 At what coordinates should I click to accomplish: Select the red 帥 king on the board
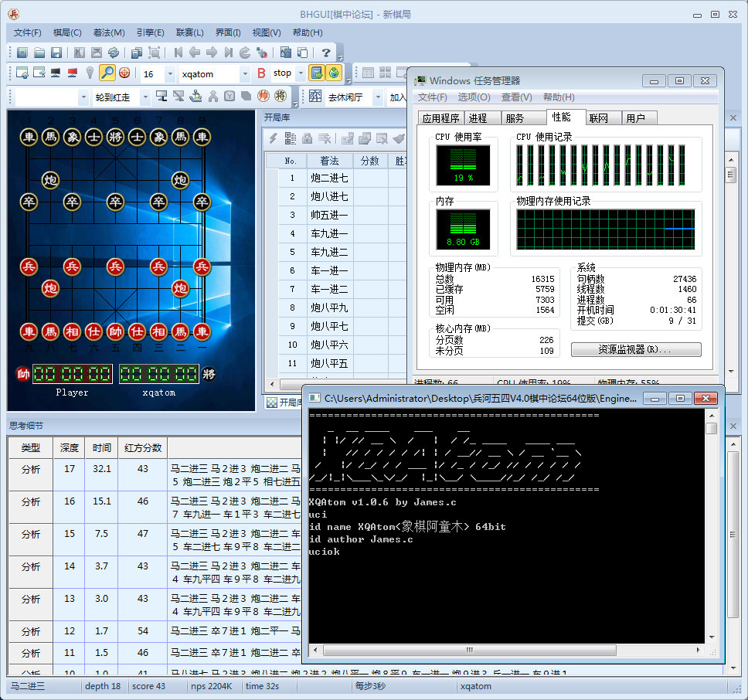coord(115,331)
